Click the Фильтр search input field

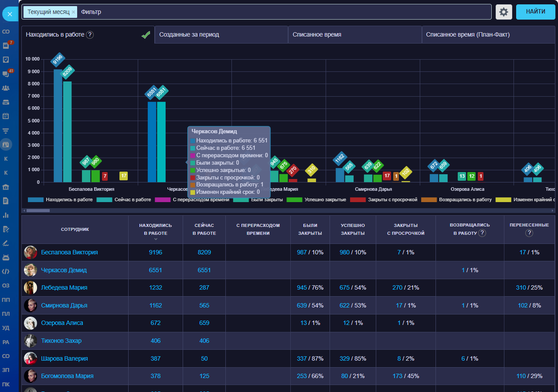tap(283, 12)
